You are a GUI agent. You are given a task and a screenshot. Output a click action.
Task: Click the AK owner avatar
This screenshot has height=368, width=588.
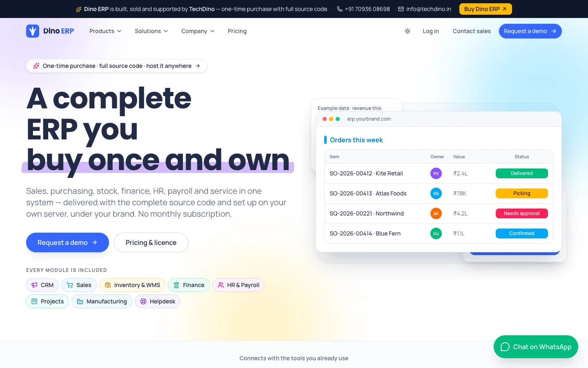pos(436,213)
